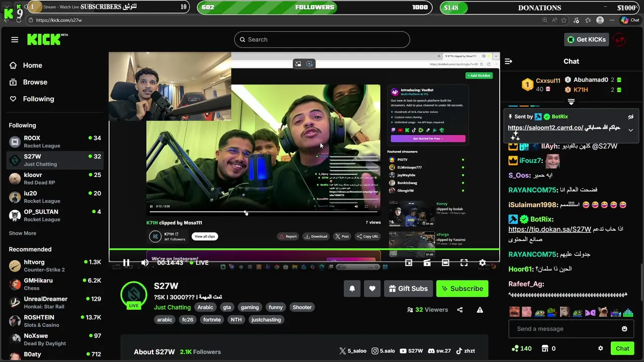The width and height of the screenshot is (644, 362).
Task: Toggle mini player mode
Action: pyautogui.click(x=409, y=262)
